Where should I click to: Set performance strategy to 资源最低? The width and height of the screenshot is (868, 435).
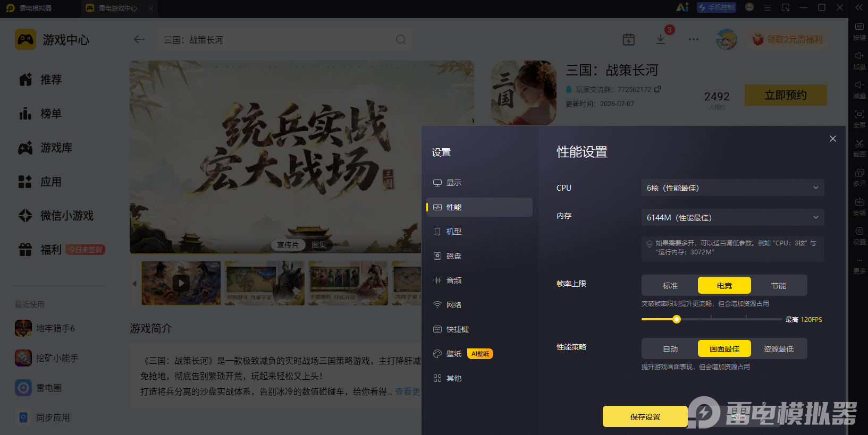point(779,349)
